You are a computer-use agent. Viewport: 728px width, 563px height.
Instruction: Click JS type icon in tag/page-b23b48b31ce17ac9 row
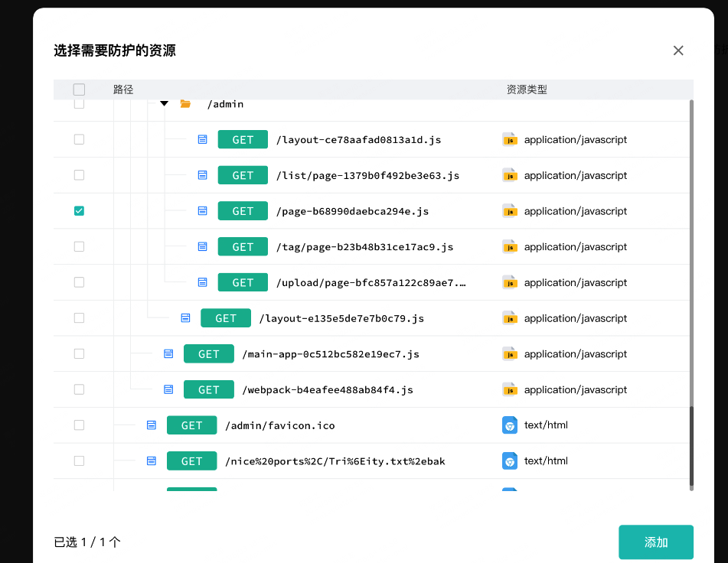510,246
